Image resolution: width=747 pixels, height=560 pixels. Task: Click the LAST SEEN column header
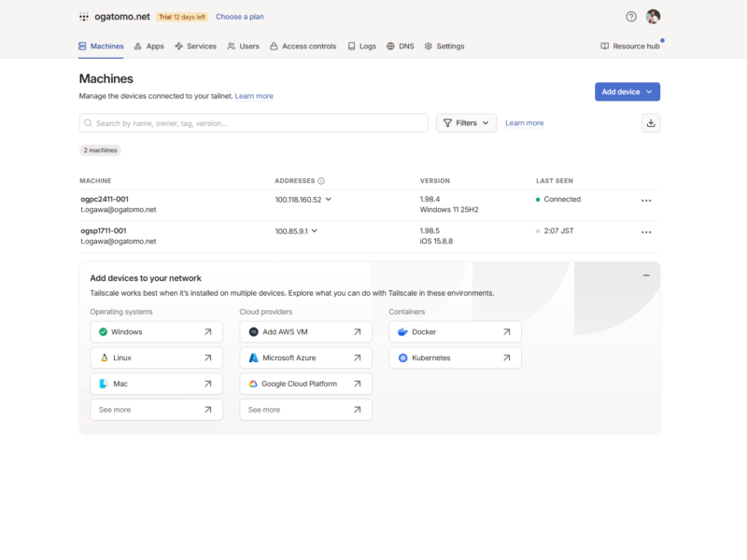[555, 181]
